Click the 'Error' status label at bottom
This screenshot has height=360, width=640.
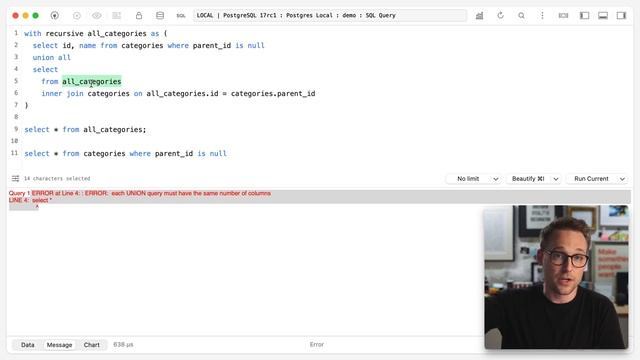point(316,344)
